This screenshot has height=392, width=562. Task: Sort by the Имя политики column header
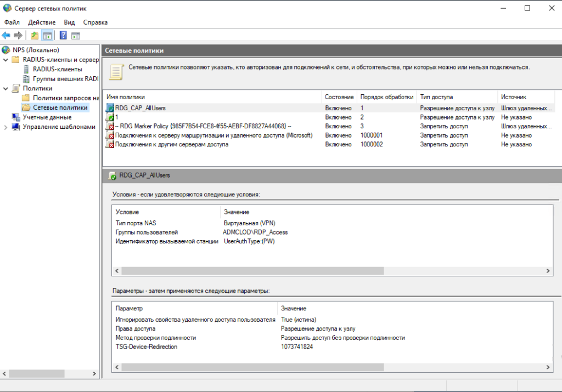tap(211, 97)
